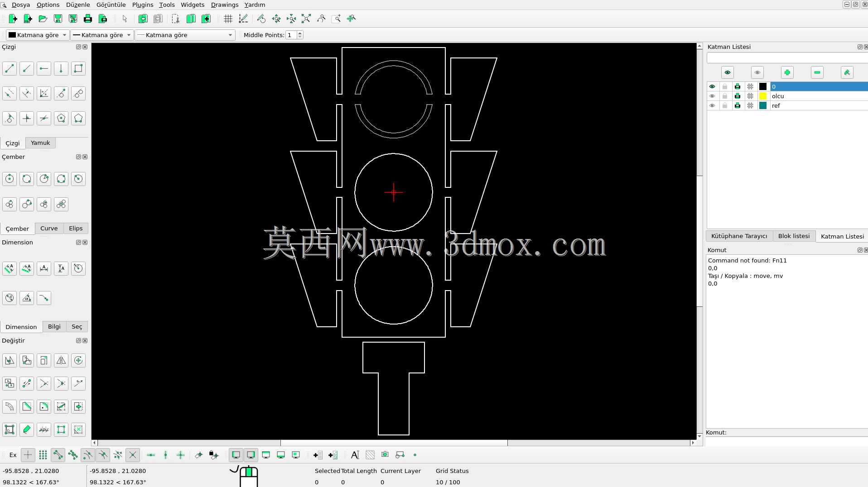Select the Offset tool in Değiştir
This screenshot has height=487, width=868.
[10, 406]
